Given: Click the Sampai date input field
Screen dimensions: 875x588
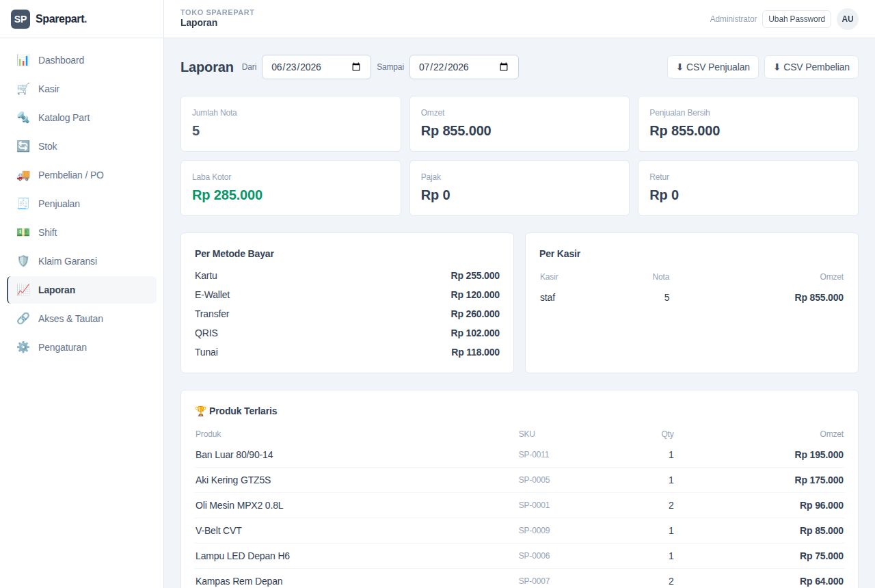Looking at the screenshot, I should coord(464,67).
